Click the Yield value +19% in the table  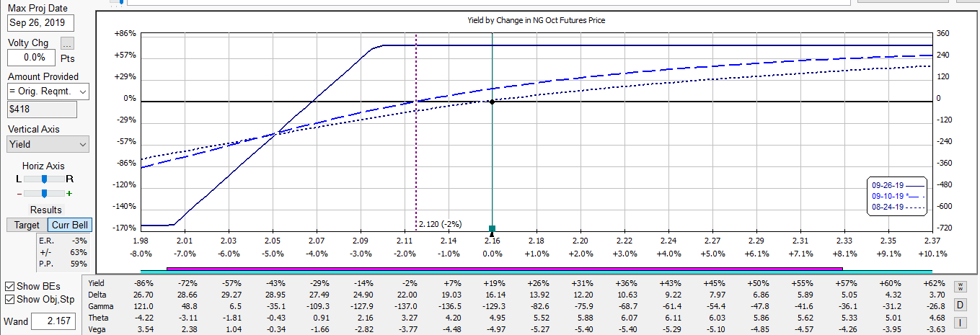click(x=495, y=283)
